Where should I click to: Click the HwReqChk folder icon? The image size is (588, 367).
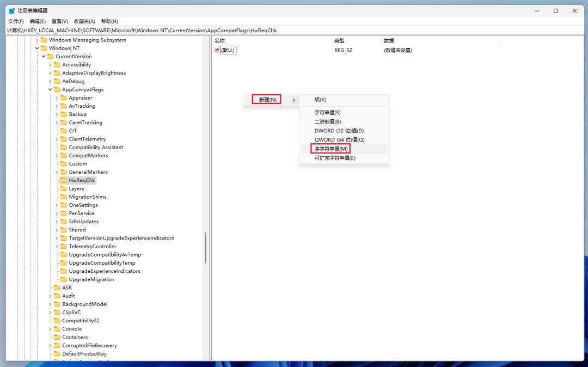coord(63,180)
